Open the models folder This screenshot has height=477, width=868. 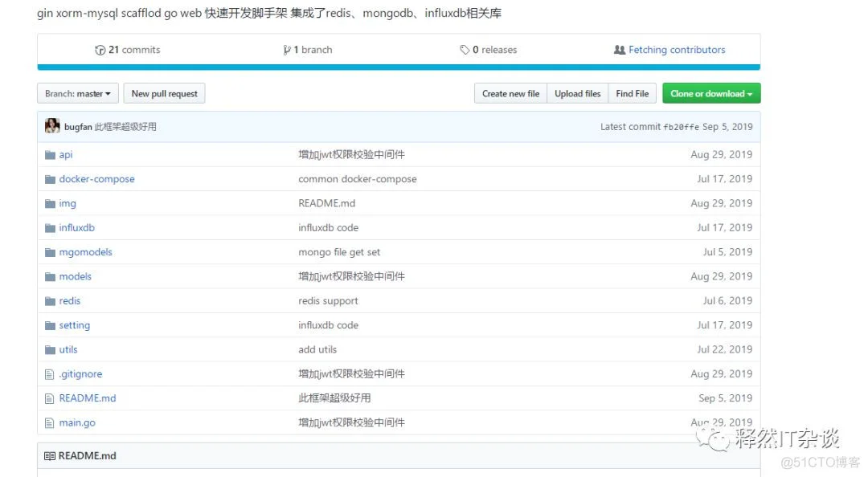76,276
